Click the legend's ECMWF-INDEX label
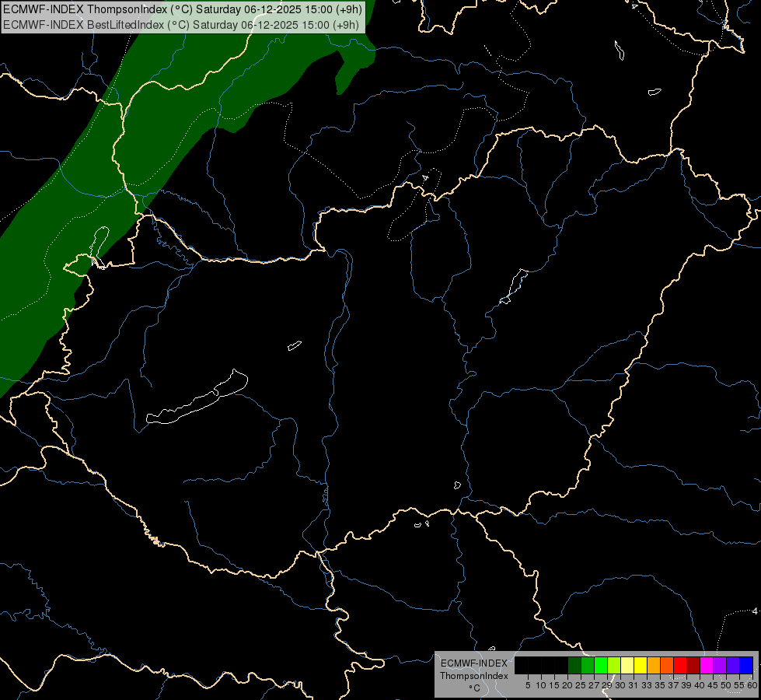Image resolution: width=761 pixels, height=700 pixels. pos(474,663)
